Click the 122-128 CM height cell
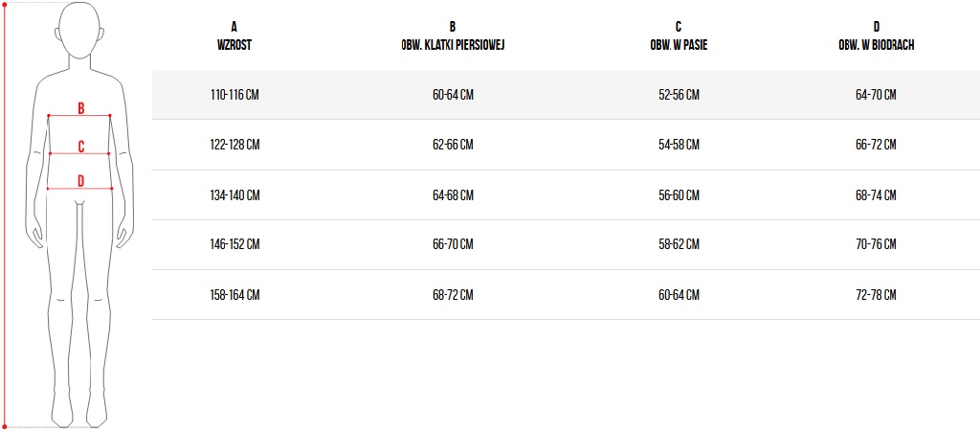The height and width of the screenshot is (433, 980). point(234,145)
